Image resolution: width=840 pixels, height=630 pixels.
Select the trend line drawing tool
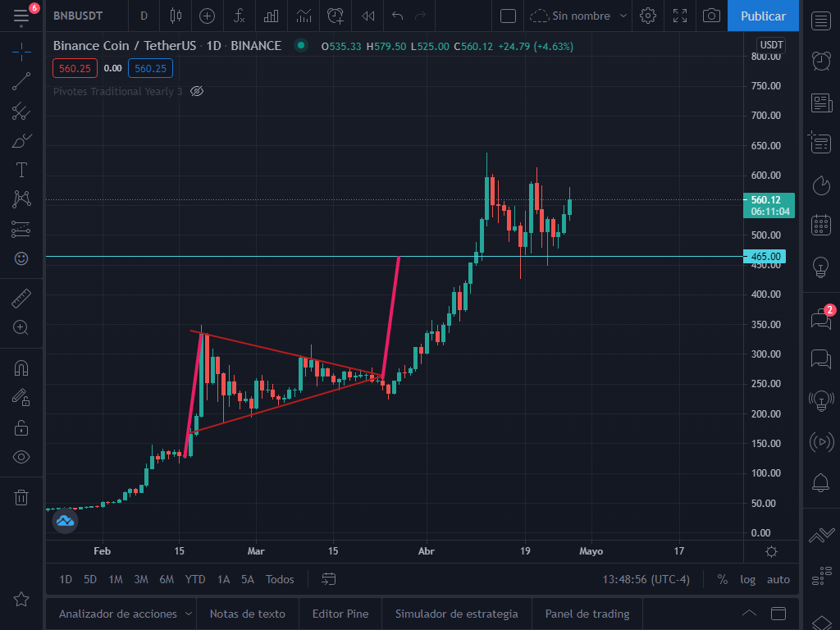pos(21,81)
